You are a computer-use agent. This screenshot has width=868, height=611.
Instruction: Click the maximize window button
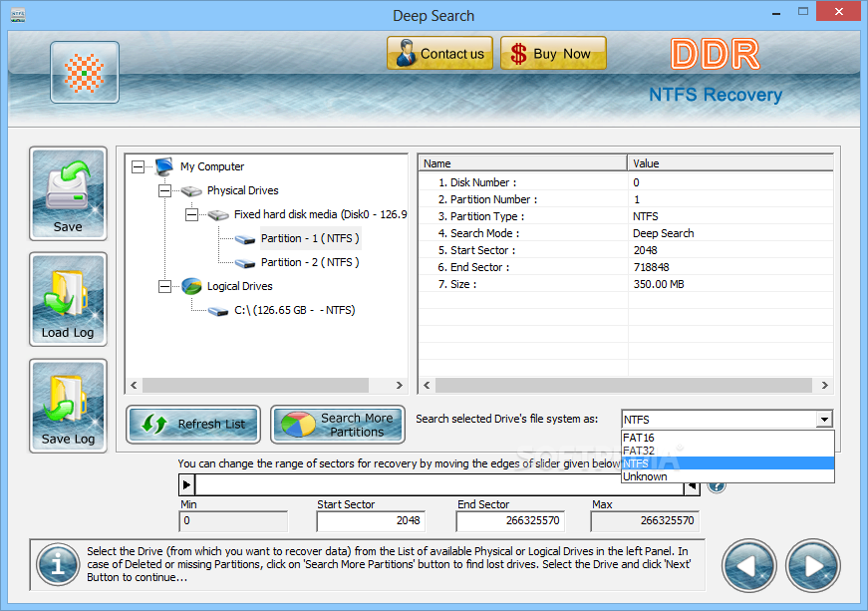[802, 12]
